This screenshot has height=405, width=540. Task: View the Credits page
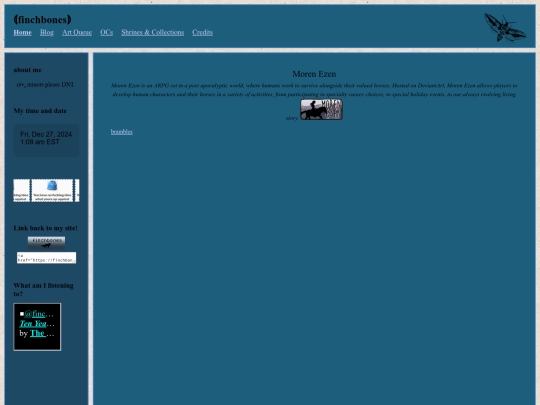click(202, 32)
